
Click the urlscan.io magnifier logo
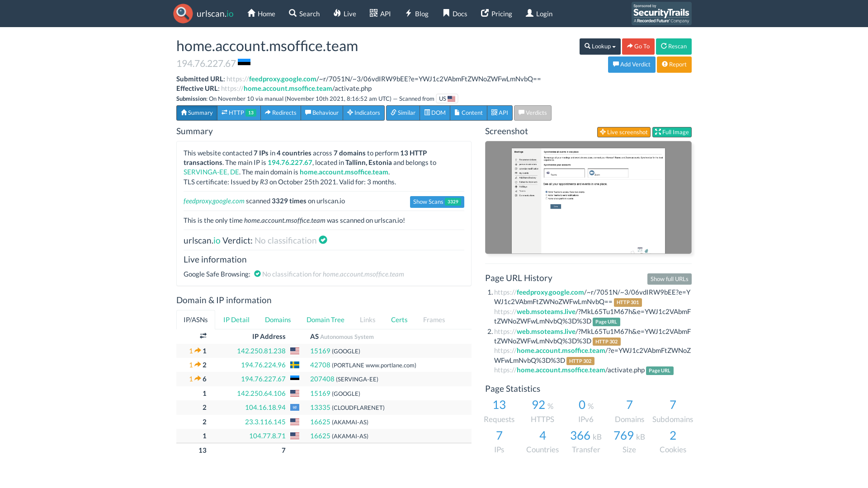click(x=183, y=14)
